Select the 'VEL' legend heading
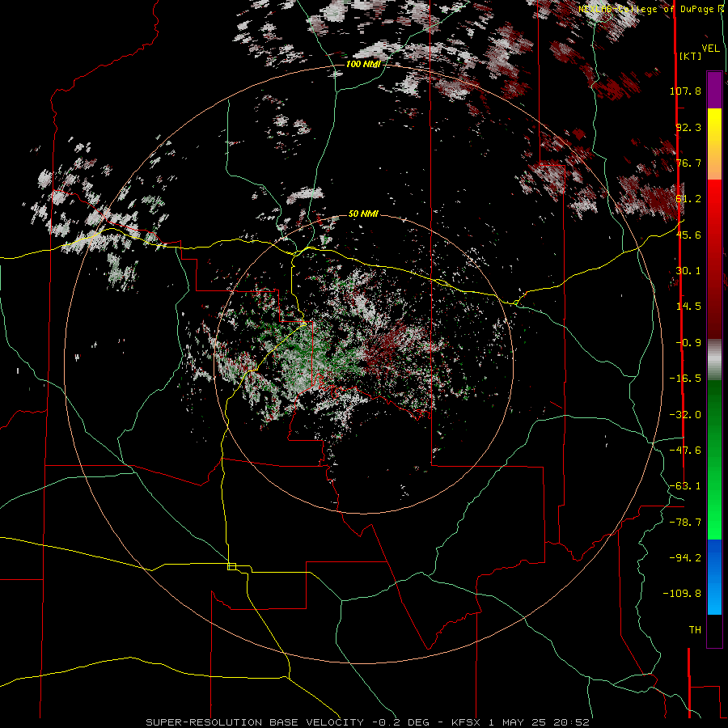Image resolution: width=728 pixels, height=728 pixels. click(x=711, y=49)
